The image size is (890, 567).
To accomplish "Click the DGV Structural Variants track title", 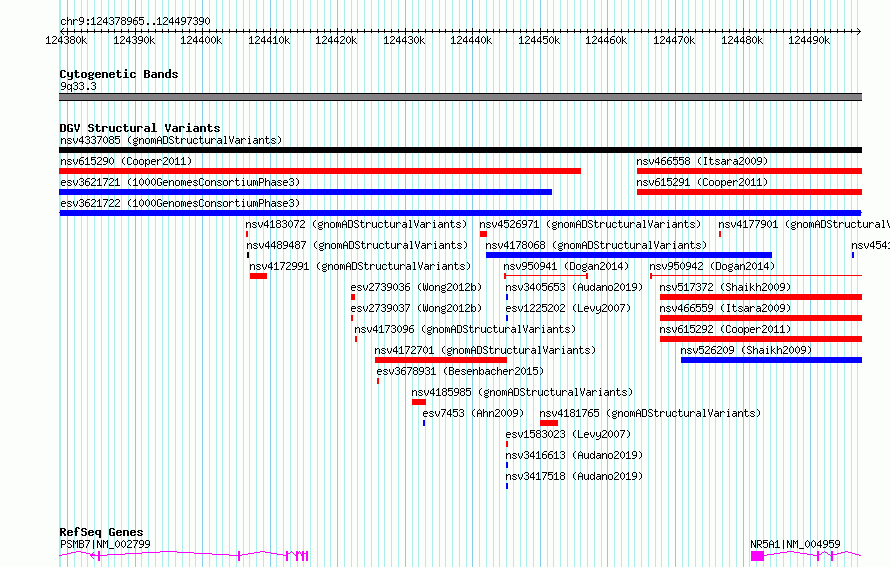I will [140, 128].
